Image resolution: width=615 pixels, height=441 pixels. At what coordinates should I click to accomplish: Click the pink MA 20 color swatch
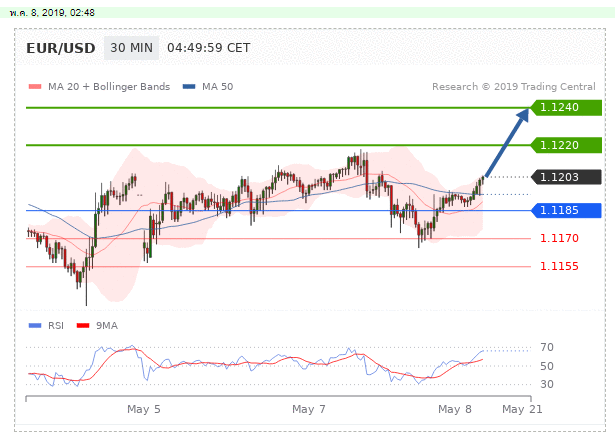pyautogui.click(x=36, y=87)
